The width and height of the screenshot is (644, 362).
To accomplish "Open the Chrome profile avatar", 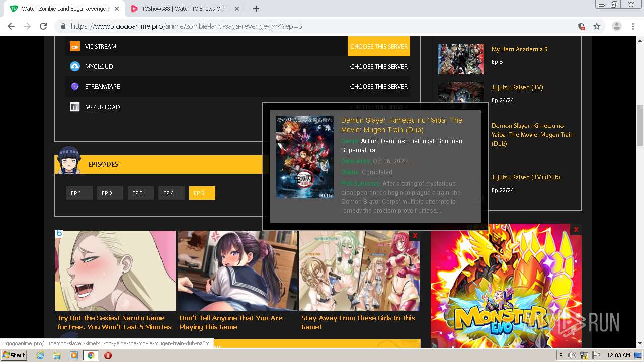I will coord(616,26).
